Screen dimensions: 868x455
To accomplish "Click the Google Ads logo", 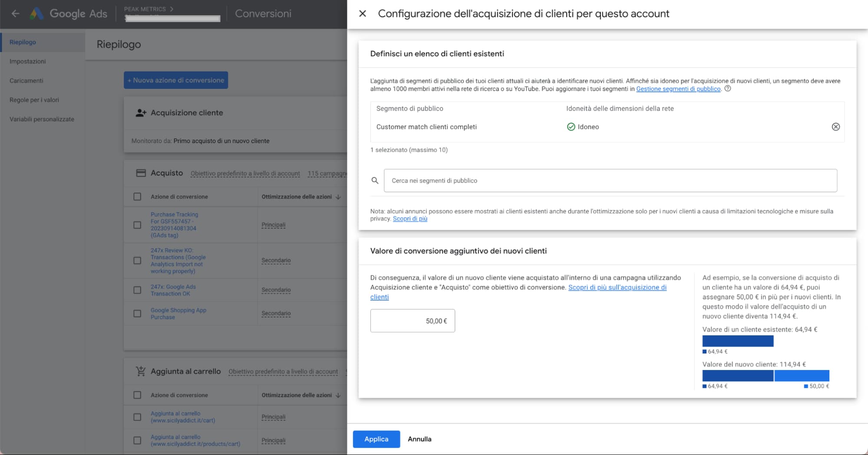I will point(37,13).
